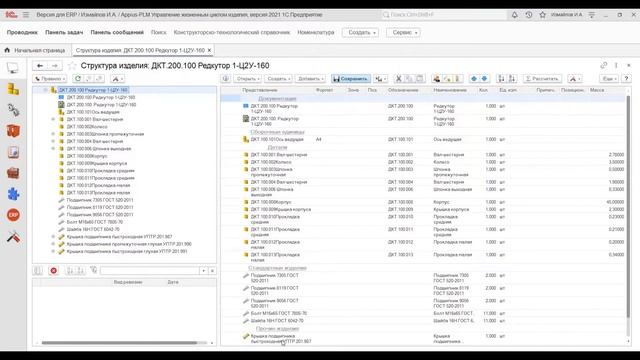Open the yellow structure blocks sidebar icon

pyautogui.click(x=13, y=89)
